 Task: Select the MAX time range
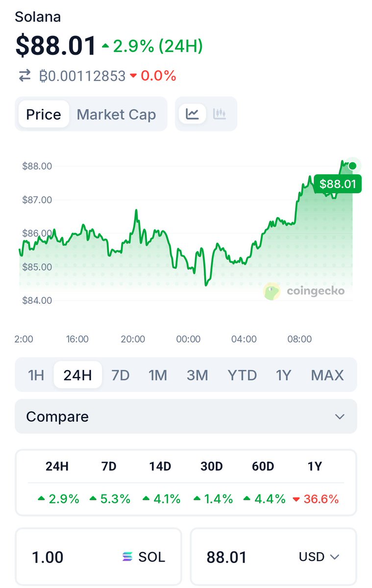click(327, 375)
